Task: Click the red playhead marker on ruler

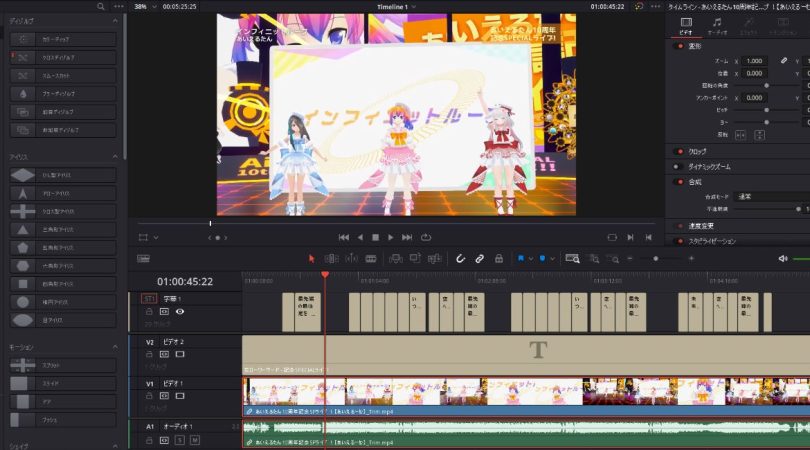Action: [x=325, y=275]
